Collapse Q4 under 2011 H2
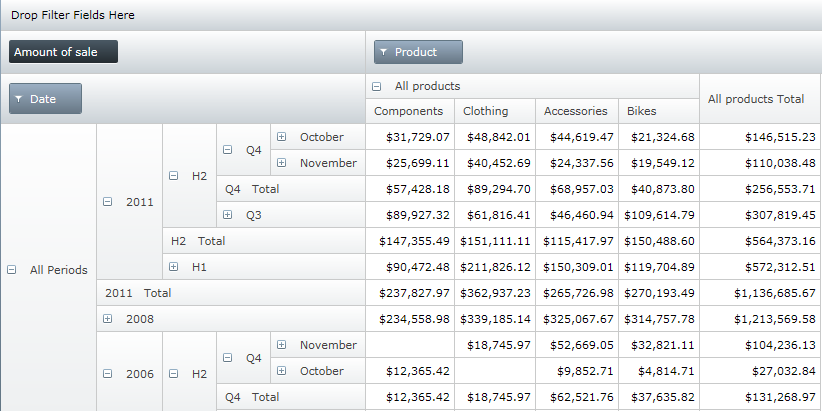The width and height of the screenshot is (822, 411). click(x=228, y=150)
